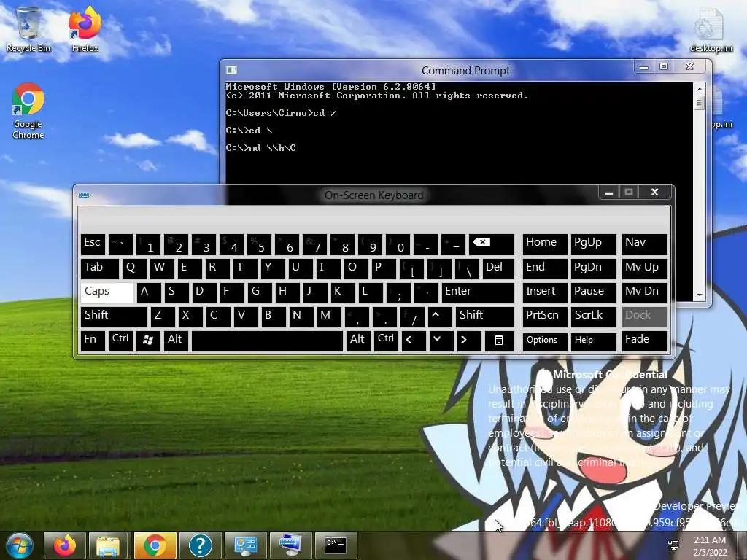Image resolution: width=747 pixels, height=560 pixels.
Task: Open the Start orb on the taskbar
Action: (x=18, y=545)
